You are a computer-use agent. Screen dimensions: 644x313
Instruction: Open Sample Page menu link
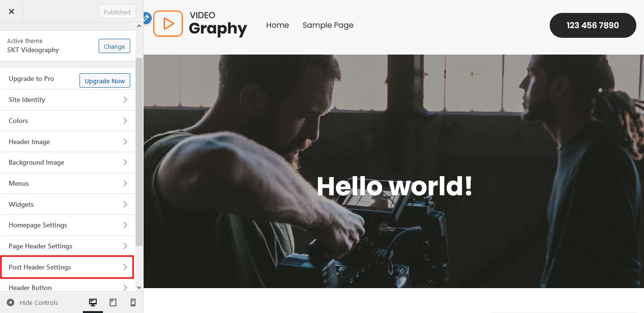click(328, 25)
